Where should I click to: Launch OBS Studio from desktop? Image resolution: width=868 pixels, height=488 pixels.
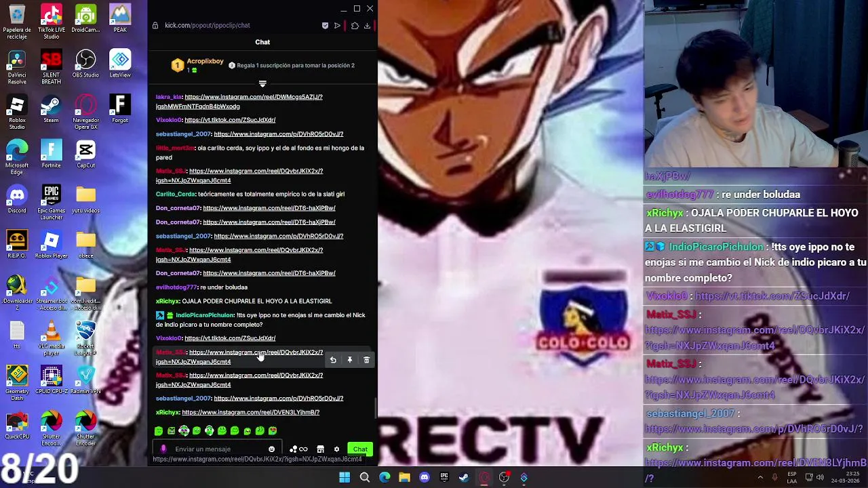(85, 64)
